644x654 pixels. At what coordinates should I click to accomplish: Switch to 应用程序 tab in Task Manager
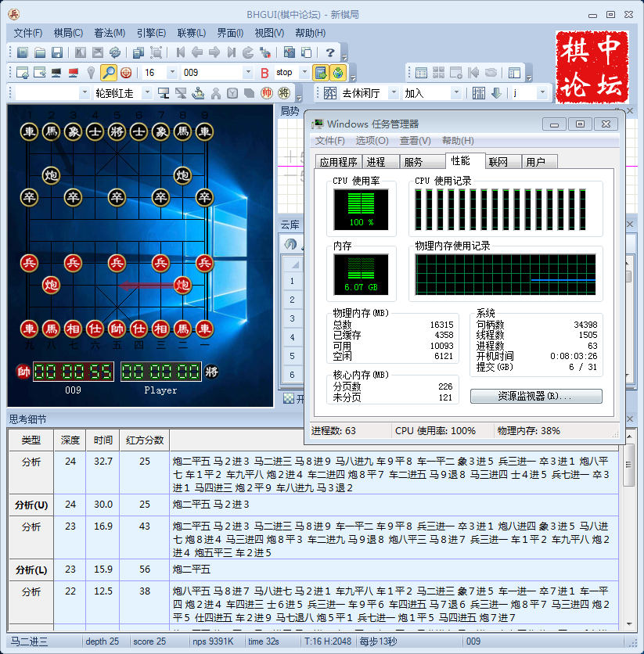[338, 162]
